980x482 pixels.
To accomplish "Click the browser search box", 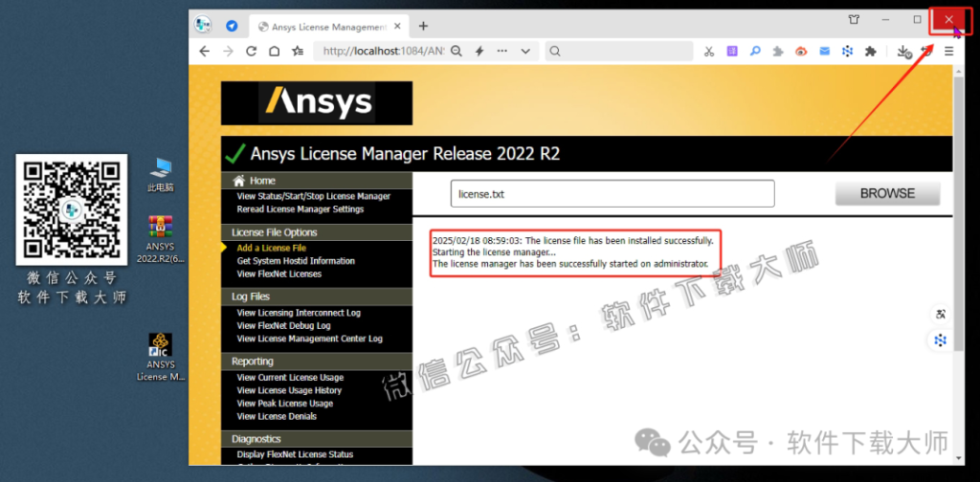I will pos(619,52).
